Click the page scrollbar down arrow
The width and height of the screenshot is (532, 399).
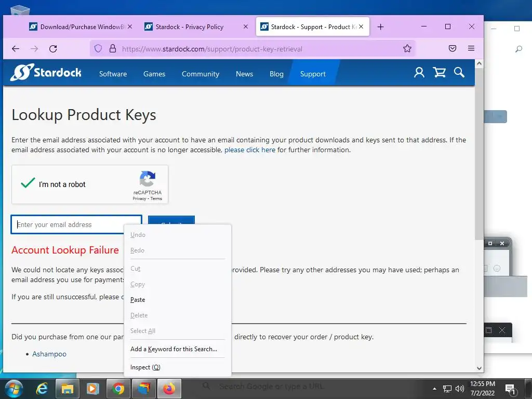(478, 368)
